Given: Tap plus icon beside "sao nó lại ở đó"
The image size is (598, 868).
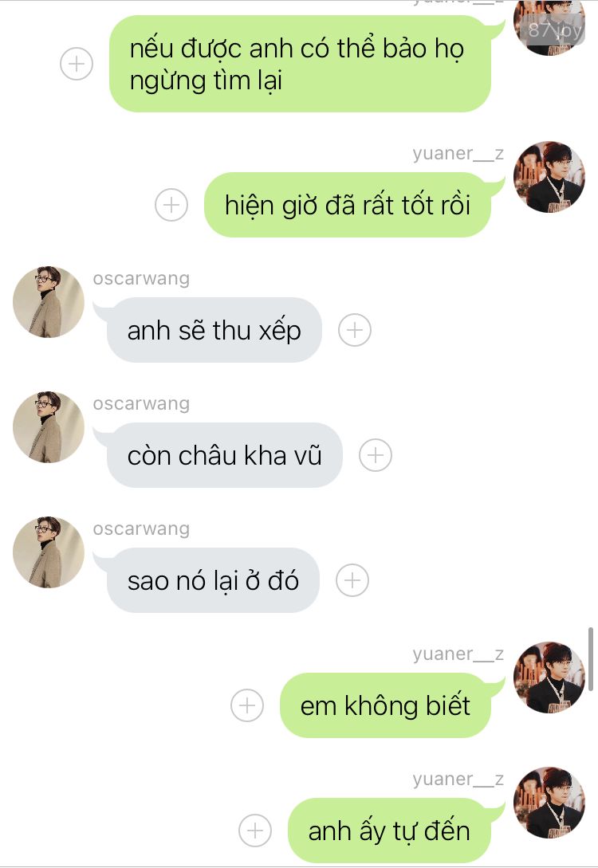Looking at the screenshot, I should point(352,580).
